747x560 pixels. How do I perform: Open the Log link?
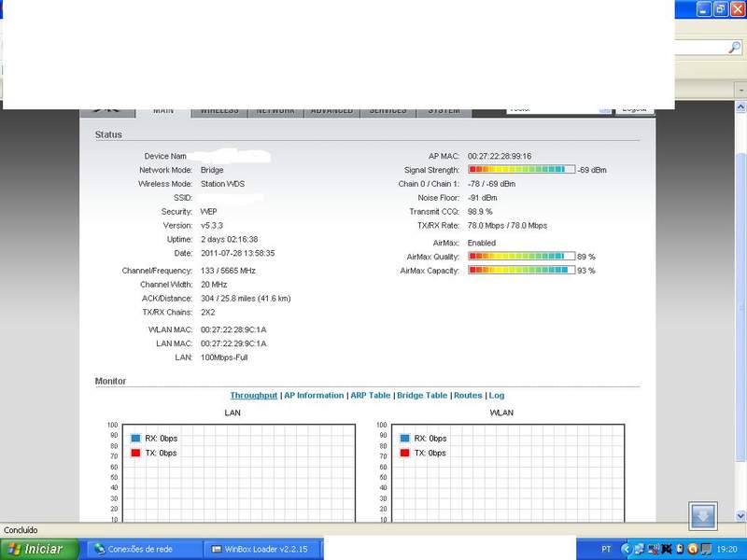(497, 395)
